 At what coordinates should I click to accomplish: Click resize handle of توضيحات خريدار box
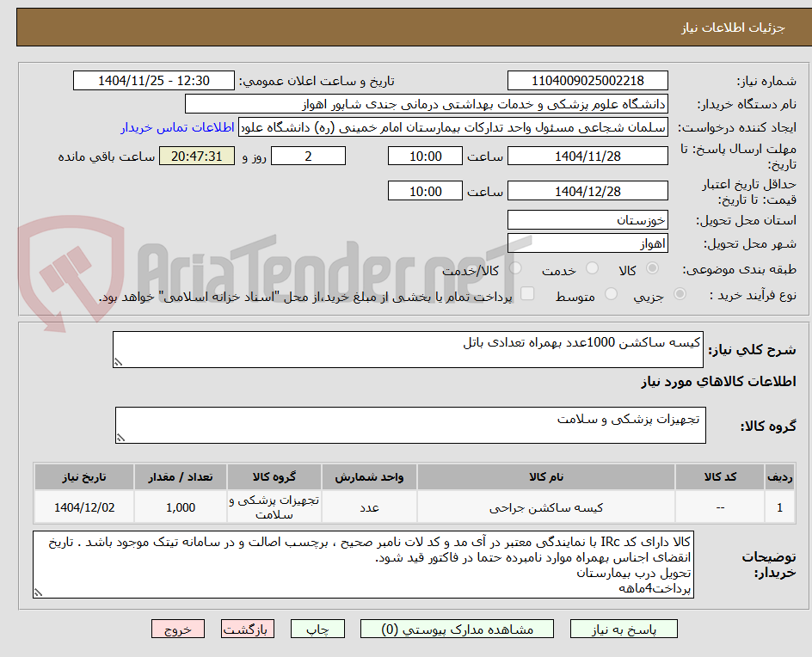click(39, 593)
